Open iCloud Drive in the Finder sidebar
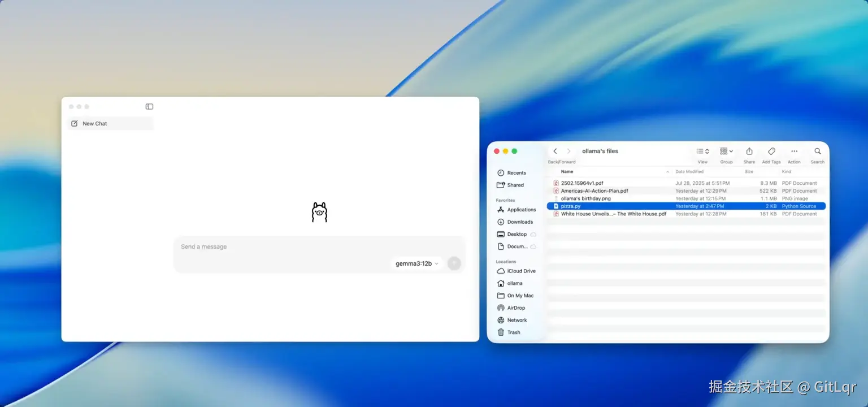868x407 pixels. 517,271
